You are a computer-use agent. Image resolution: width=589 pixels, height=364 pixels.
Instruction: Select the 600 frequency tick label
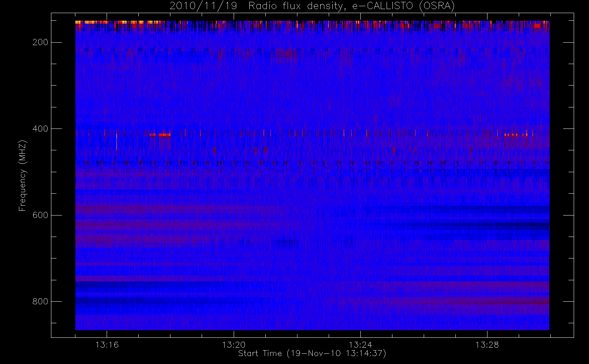point(40,215)
